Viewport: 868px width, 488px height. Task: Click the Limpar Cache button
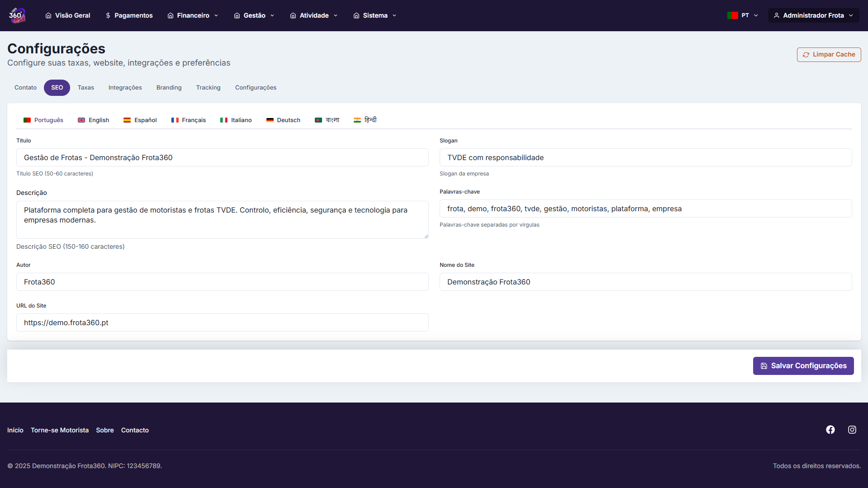pyautogui.click(x=829, y=55)
